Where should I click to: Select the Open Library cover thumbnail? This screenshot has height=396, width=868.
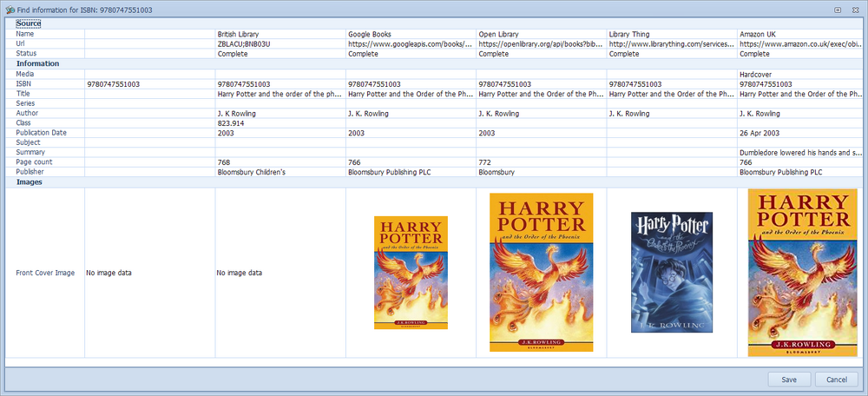coord(542,272)
